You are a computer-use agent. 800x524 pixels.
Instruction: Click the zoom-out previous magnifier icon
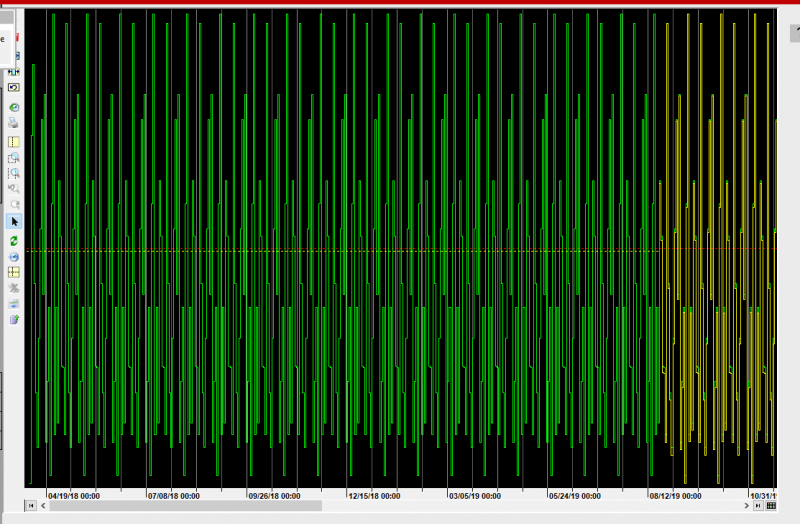[14, 188]
